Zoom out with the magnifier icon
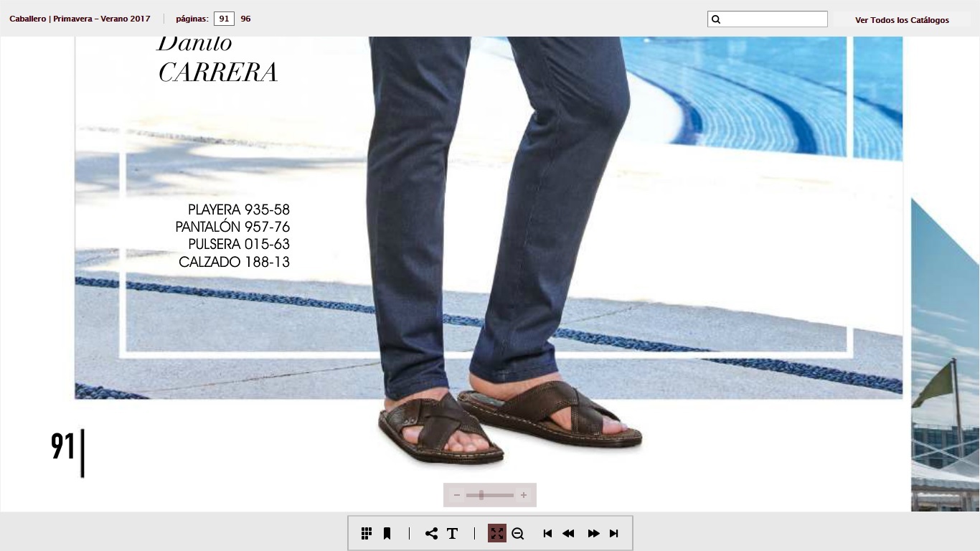 [518, 533]
